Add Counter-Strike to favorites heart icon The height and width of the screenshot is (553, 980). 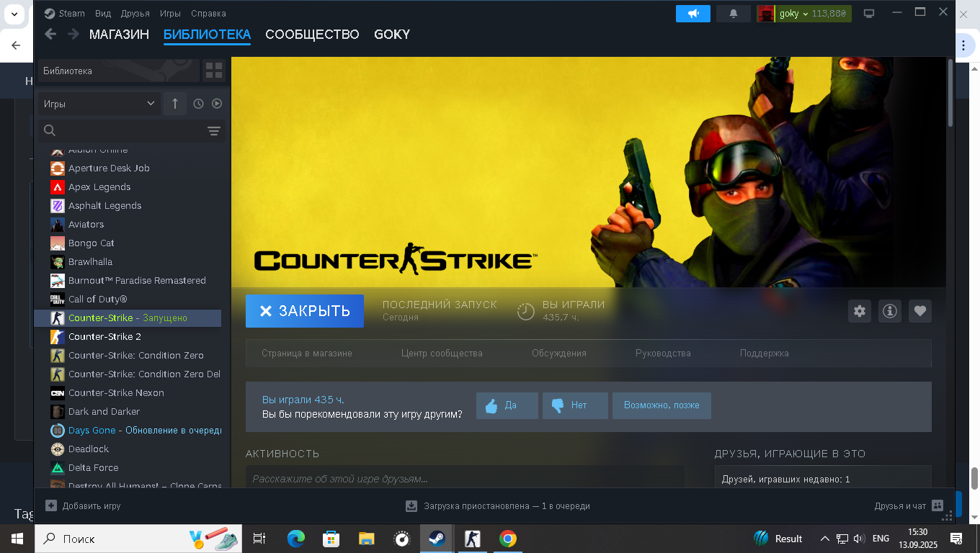coord(919,311)
